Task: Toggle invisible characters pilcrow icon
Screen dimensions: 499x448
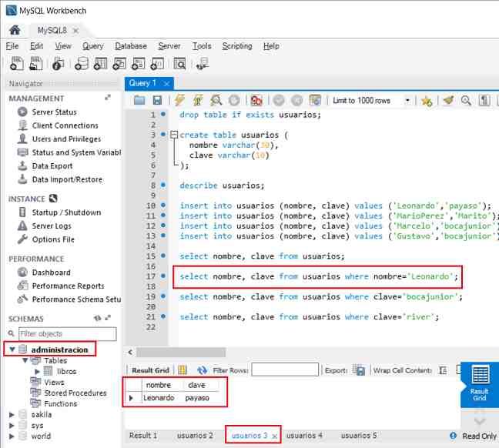Action: click(x=484, y=101)
